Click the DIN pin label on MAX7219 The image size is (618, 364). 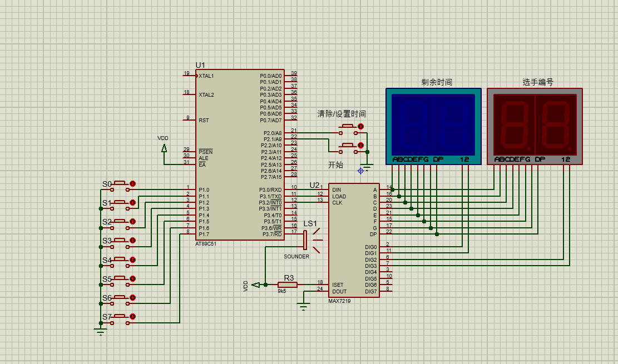coord(337,190)
